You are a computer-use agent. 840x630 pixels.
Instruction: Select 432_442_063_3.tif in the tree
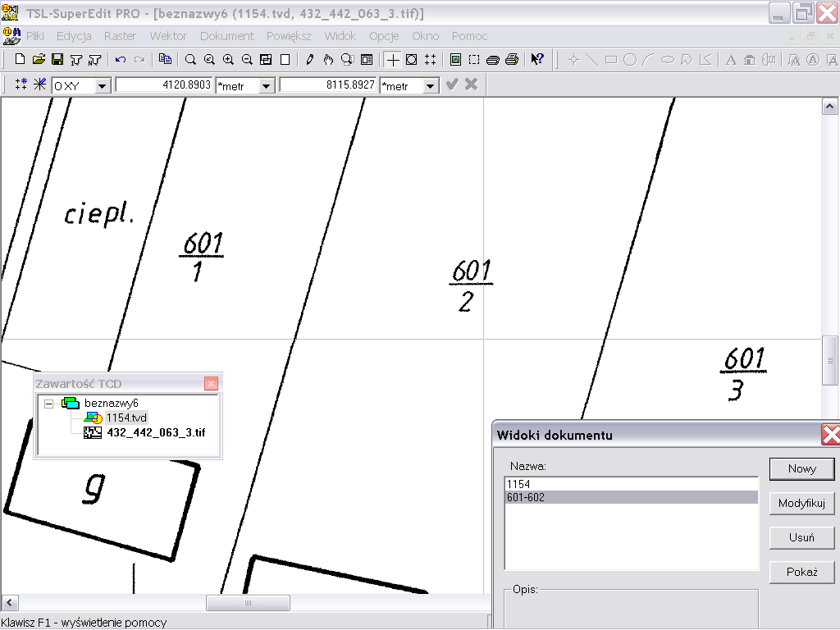tap(156, 432)
